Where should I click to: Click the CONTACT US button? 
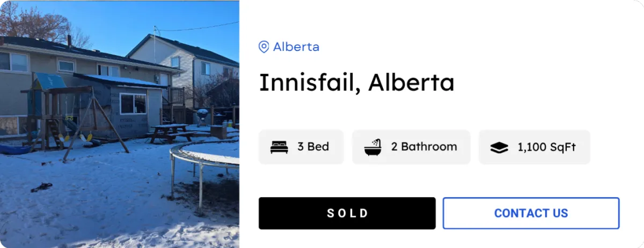pyautogui.click(x=531, y=213)
